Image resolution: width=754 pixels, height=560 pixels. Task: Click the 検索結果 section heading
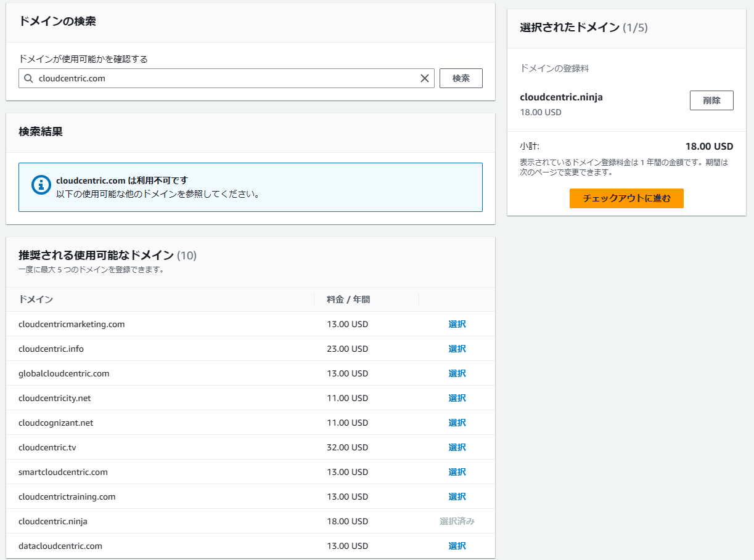[x=41, y=132]
